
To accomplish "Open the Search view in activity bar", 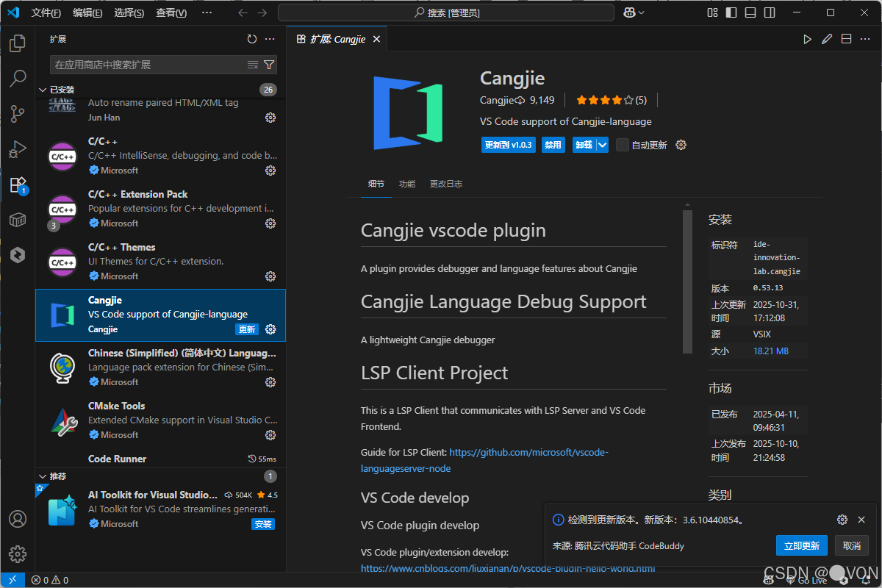I will (x=18, y=79).
